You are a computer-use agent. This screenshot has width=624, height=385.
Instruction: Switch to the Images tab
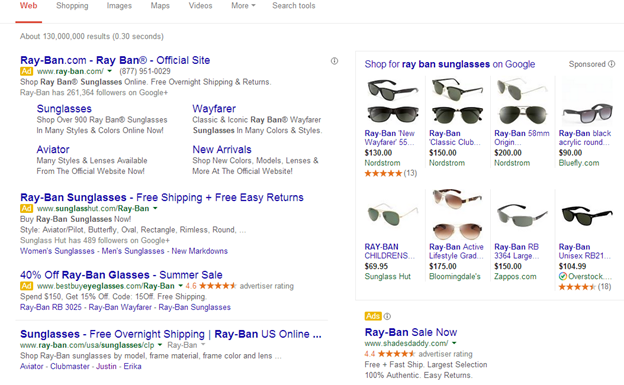pyautogui.click(x=119, y=6)
